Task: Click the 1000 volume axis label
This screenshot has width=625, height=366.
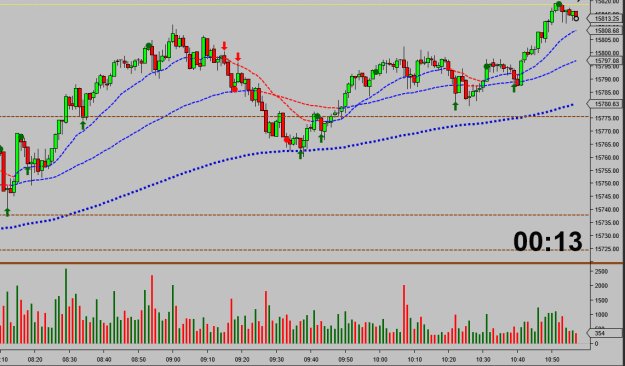Action: (x=601, y=315)
